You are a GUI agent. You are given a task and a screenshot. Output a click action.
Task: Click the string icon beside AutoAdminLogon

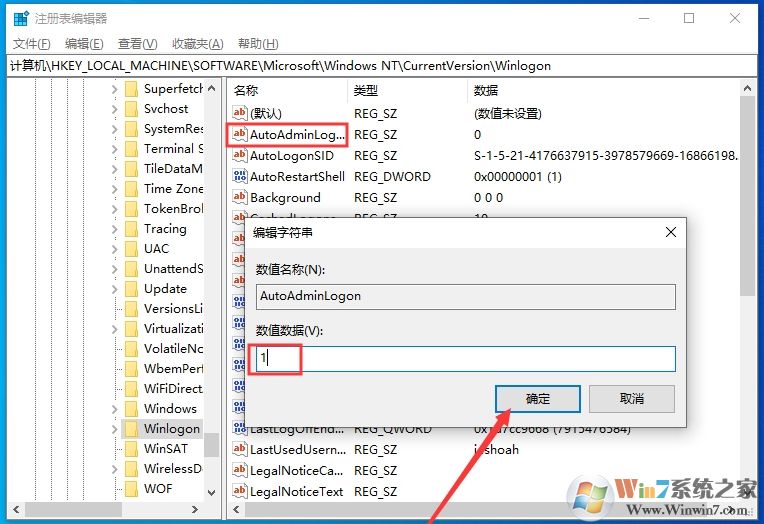(239, 134)
